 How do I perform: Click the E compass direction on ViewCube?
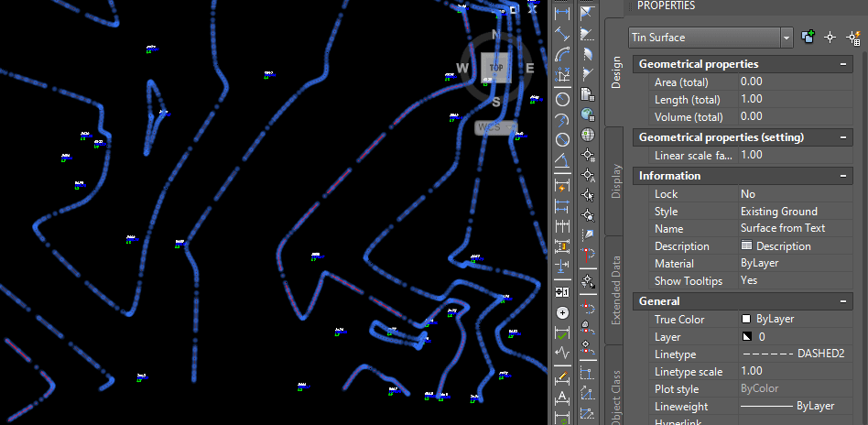(530, 68)
